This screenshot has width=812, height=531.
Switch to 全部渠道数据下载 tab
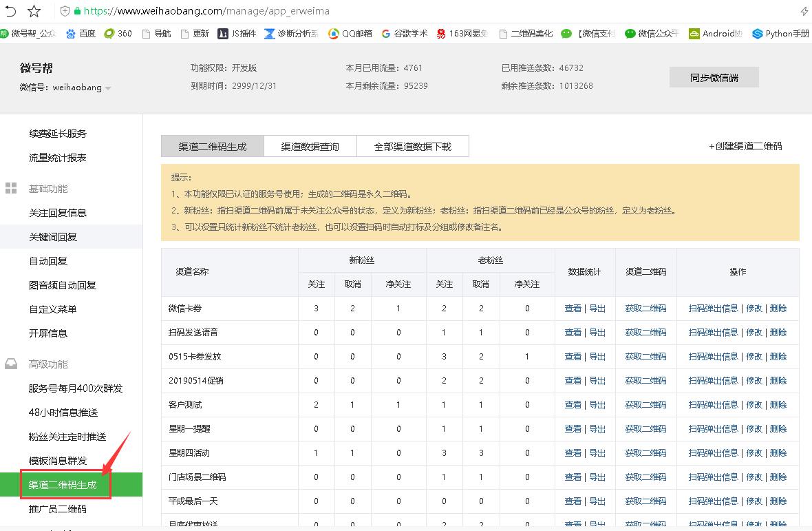(x=413, y=146)
